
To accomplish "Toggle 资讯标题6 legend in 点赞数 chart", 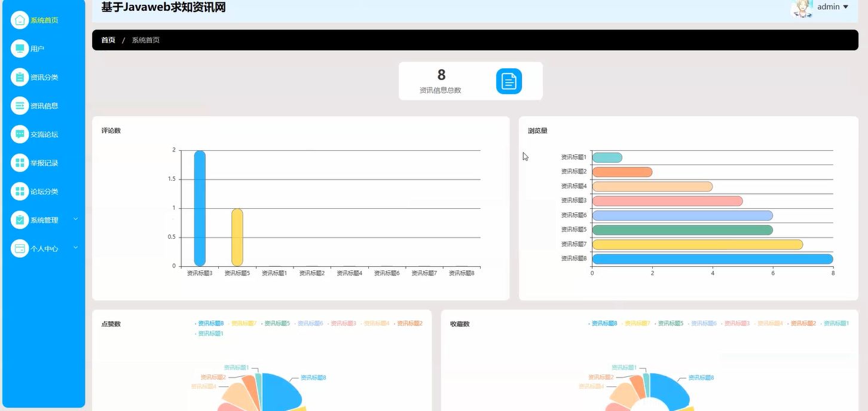I will (x=308, y=324).
